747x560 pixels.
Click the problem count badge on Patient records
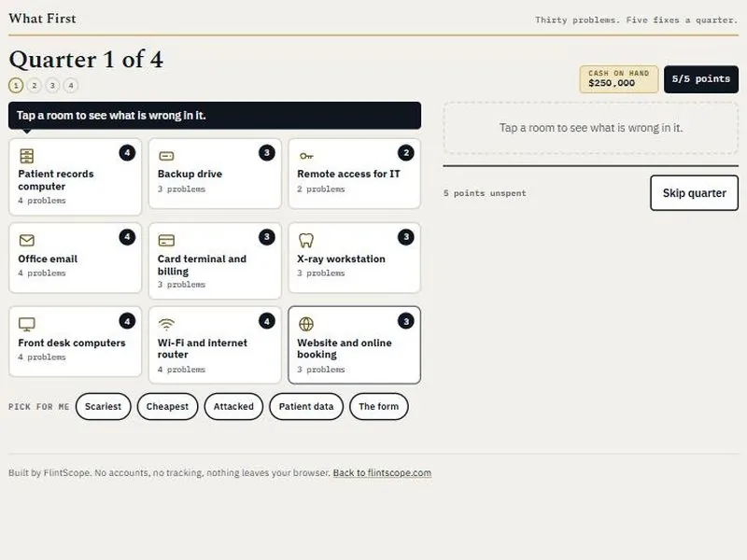coord(127,153)
